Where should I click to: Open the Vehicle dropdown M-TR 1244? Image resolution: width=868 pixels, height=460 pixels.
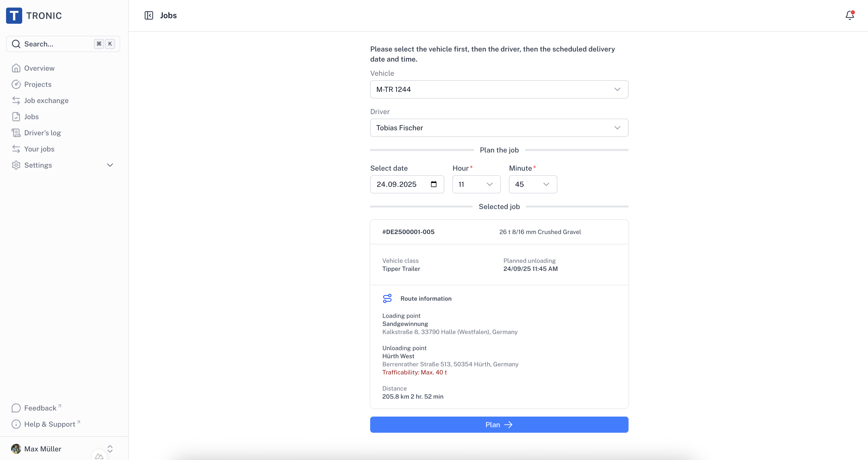coord(499,89)
